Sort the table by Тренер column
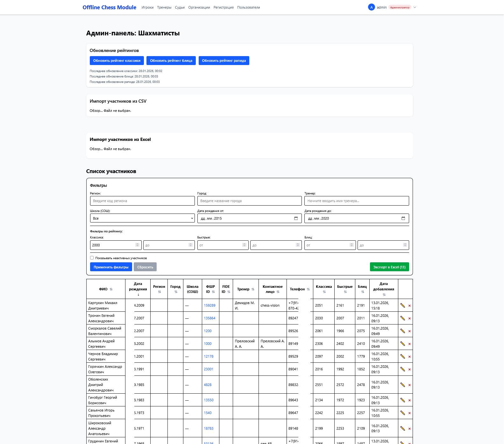The width and height of the screenshot is (504, 444). tap(253, 289)
